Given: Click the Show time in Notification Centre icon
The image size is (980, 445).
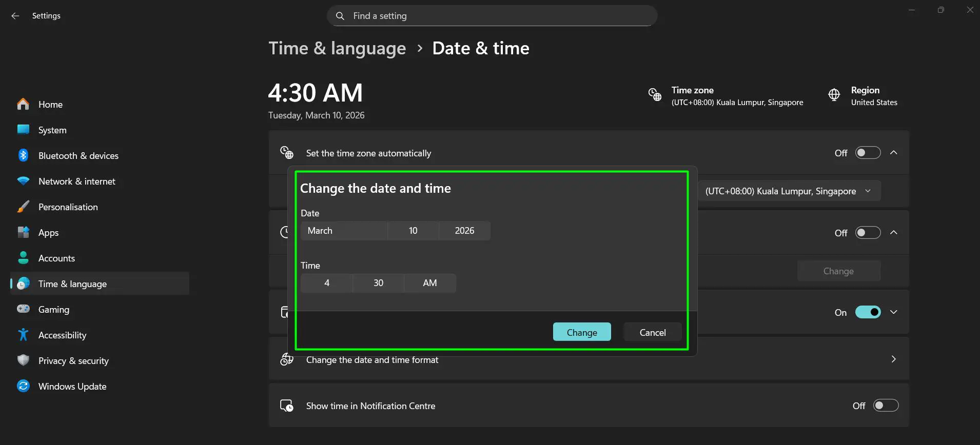Looking at the screenshot, I should coord(287,406).
